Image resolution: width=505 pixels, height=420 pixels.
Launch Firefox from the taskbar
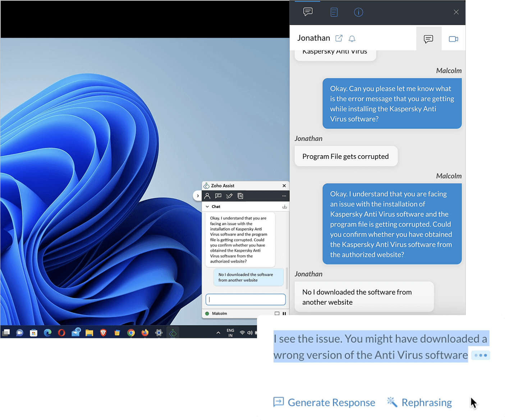pos(145,333)
